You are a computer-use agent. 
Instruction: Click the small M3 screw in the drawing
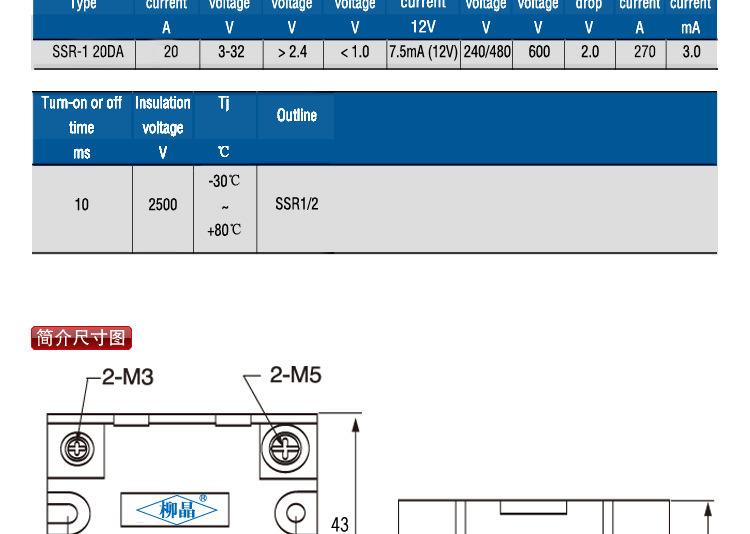pyautogui.click(x=77, y=449)
